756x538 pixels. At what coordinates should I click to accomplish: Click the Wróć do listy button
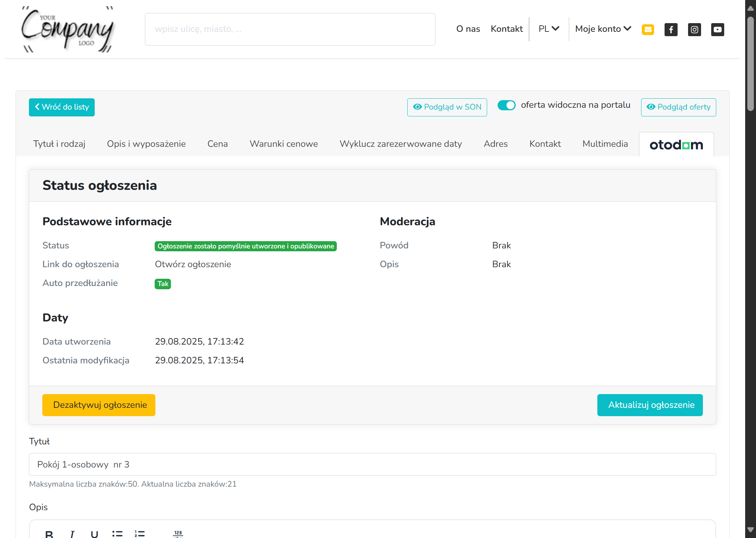pos(62,107)
